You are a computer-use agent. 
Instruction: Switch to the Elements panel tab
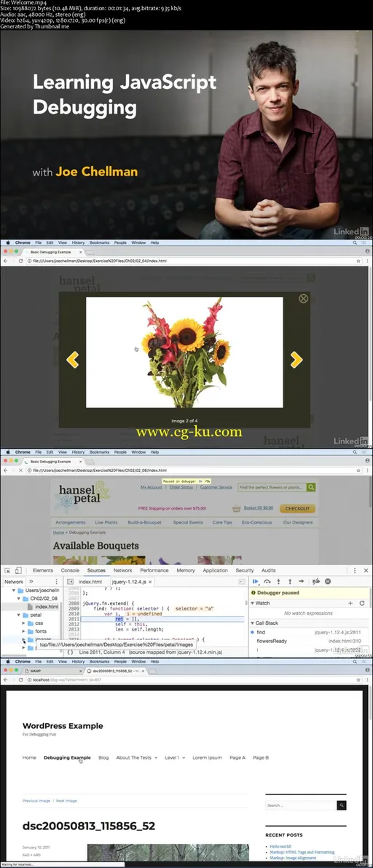pos(42,570)
